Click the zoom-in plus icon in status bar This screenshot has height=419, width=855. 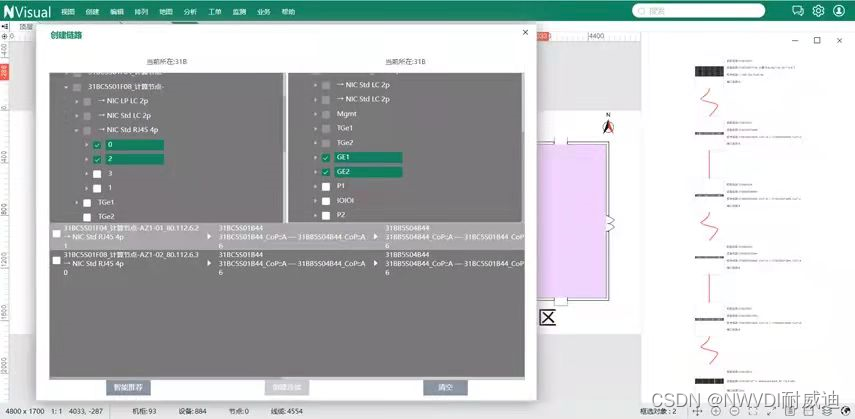716,411
